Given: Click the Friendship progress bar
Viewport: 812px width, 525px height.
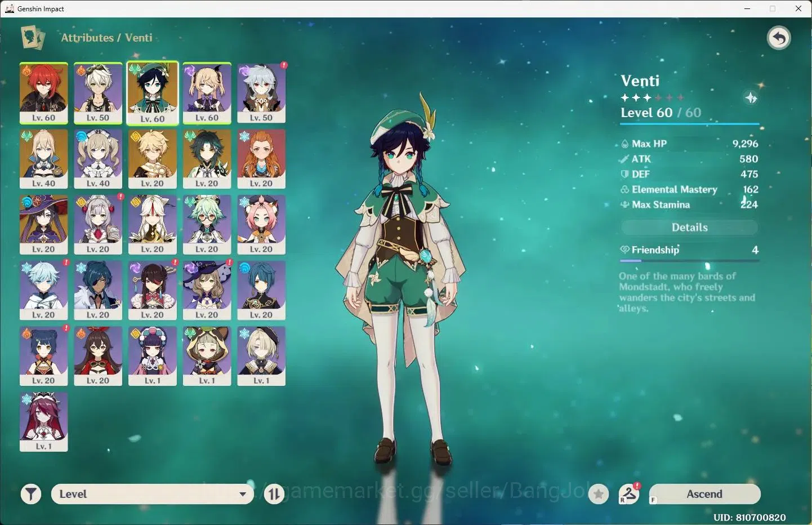Looking at the screenshot, I should tap(689, 261).
